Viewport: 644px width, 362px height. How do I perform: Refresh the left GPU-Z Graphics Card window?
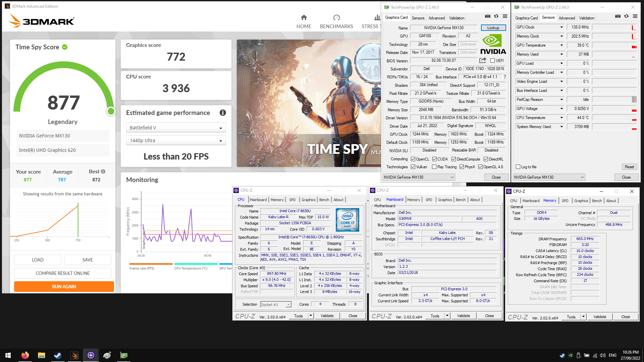click(496, 16)
